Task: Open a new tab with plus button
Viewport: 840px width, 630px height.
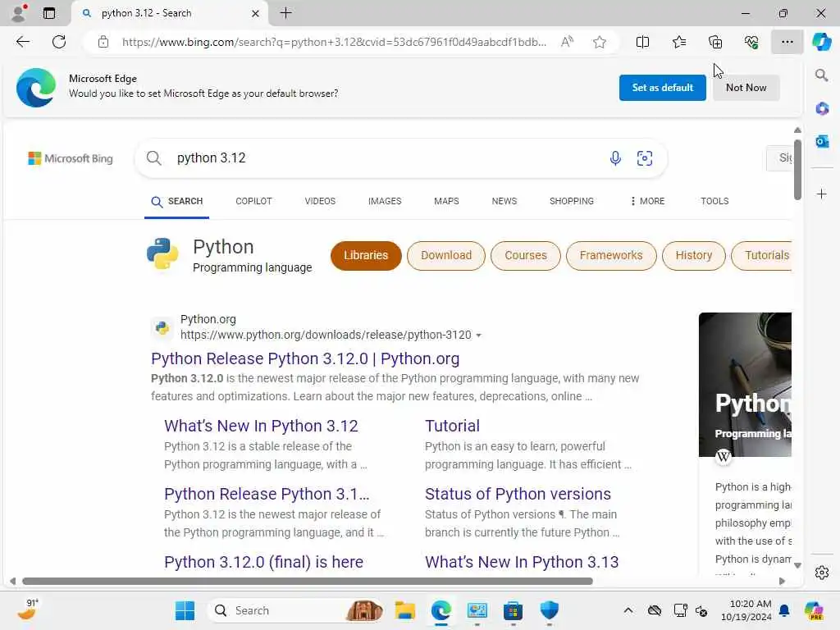Action: point(286,13)
